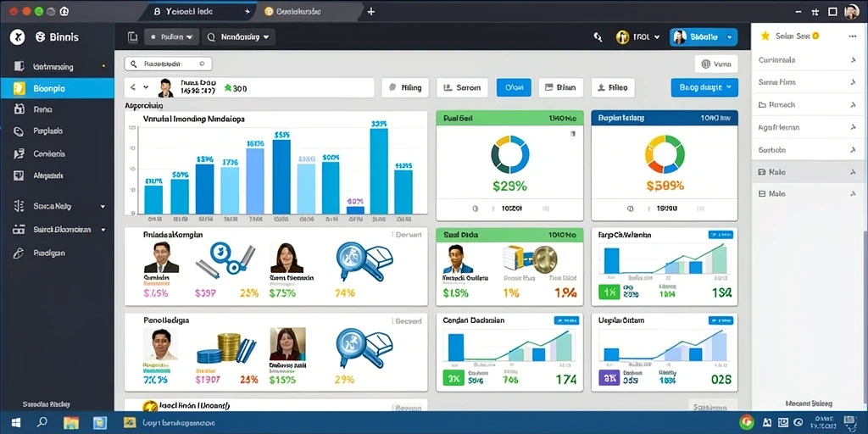Click the search input field above the profile row

coord(169,64)
